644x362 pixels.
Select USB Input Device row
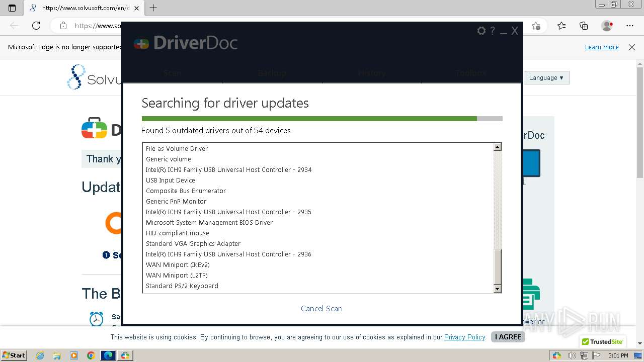[x=317, y=180]
